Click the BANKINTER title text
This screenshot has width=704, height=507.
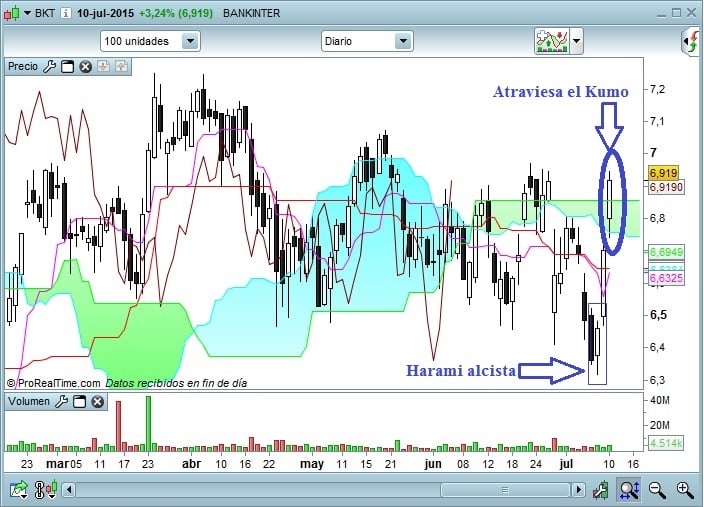coord(251,13)
